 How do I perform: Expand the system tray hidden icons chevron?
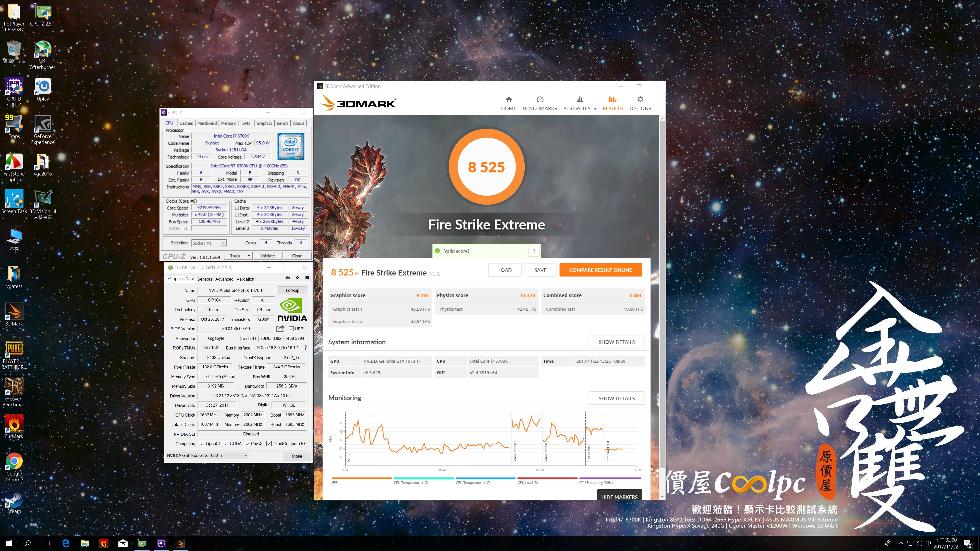[x=901, y=543]
